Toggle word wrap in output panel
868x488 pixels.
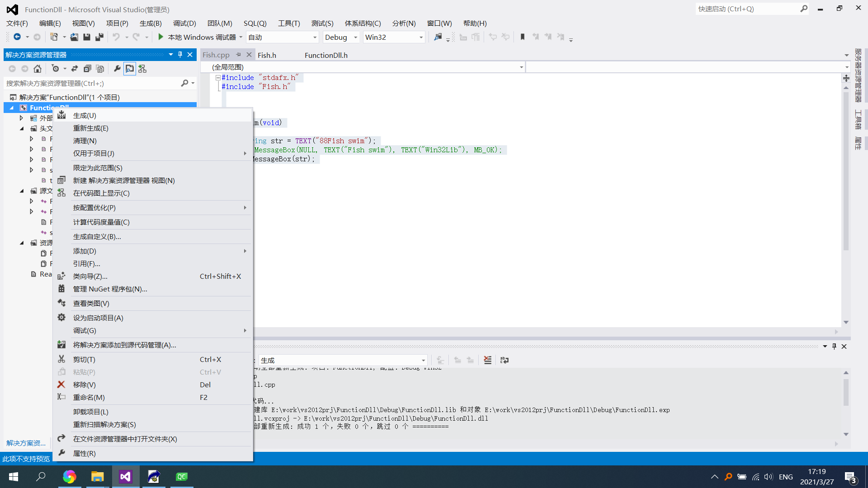(505, 360)
